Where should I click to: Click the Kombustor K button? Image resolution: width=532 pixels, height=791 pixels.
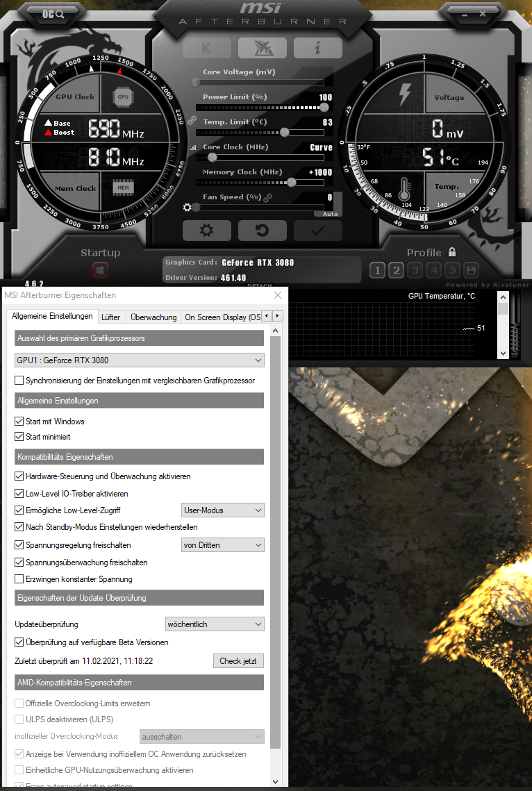[x=207, y=48]
